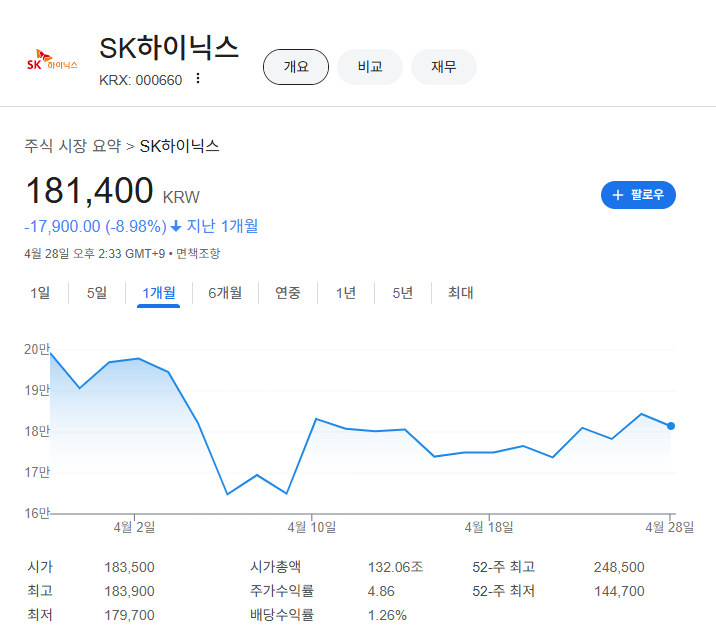This screenshot has height=635, width=716.
Task: Click the 52-주 최고 value 248,500
Action: click(x=619, y=567)
